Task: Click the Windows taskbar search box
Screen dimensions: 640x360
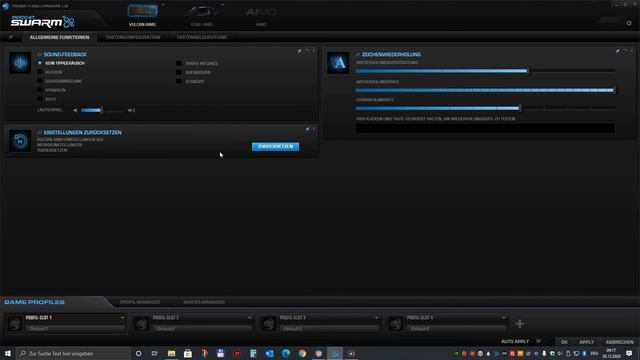Action: (73, 353)
